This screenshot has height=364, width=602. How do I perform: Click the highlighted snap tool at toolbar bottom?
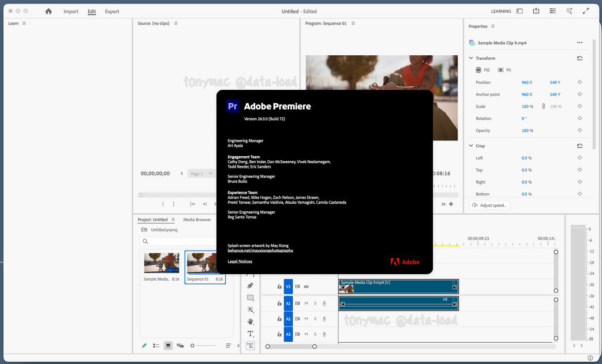tap(250, 346)
